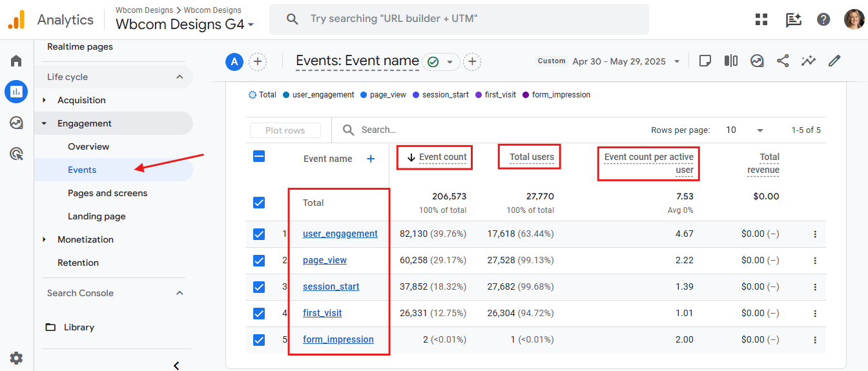Uncheck the first_visit row checkbox
The height and width of the screenshot is (371, 868).
pyautogui.click(x=259, y=314)
